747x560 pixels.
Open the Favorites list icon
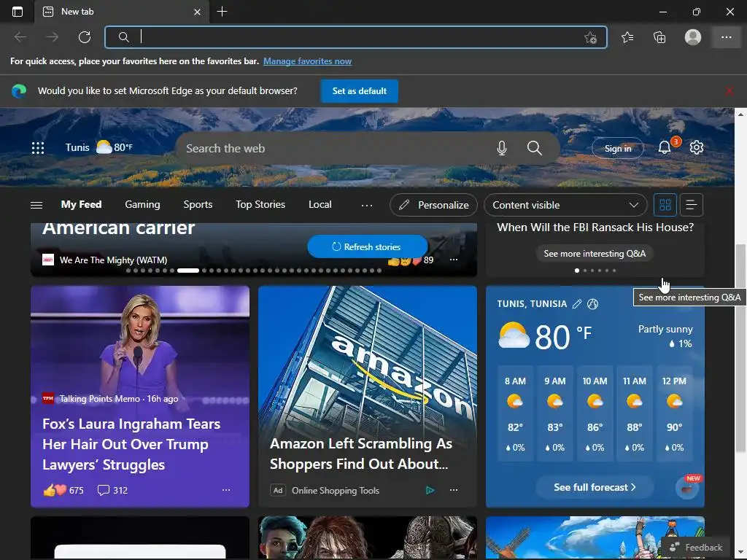[627, 37]
